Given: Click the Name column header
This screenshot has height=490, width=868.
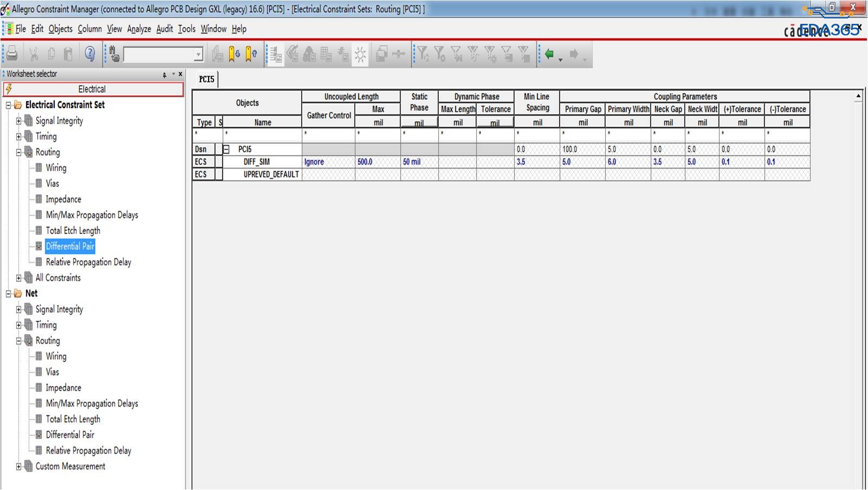Looking at the screenshot, I should tap(263, 122).
